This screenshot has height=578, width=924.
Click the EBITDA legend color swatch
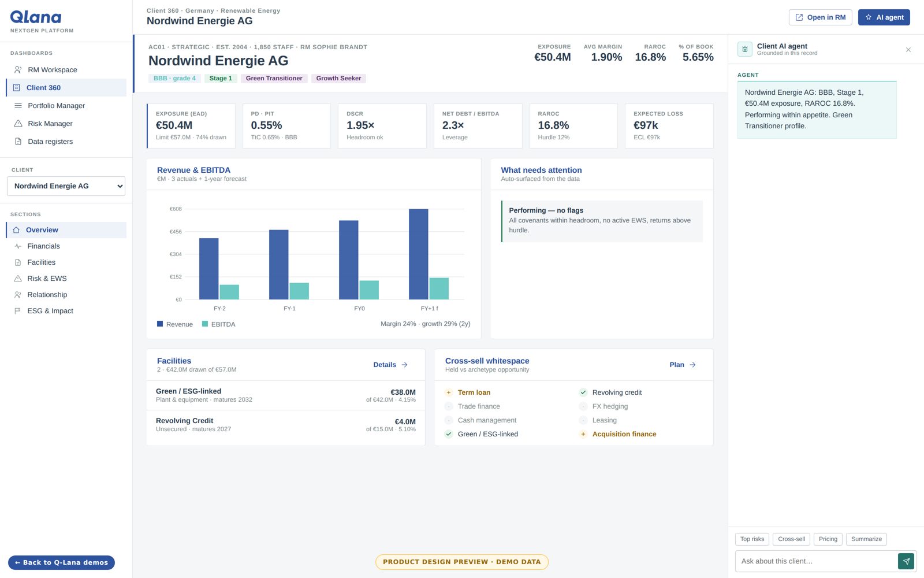[x=205, y=324]
